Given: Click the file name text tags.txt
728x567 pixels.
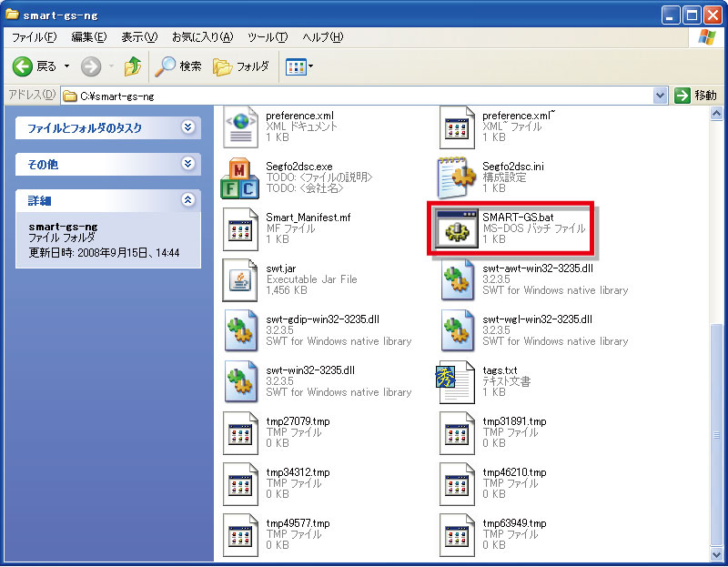Looking at the screenshot, I should click(500, 370).
